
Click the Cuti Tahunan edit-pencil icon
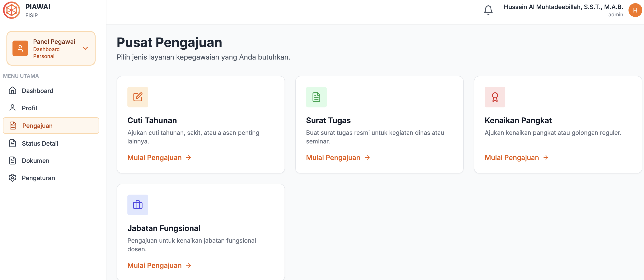(x=138, y=97)
